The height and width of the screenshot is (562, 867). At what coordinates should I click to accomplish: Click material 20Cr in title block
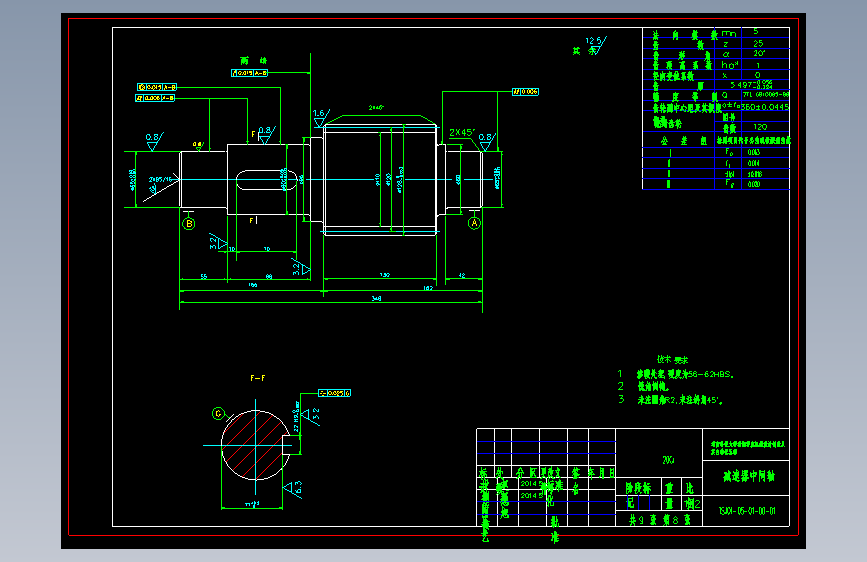pyautogui.click(x=668, y=460)
